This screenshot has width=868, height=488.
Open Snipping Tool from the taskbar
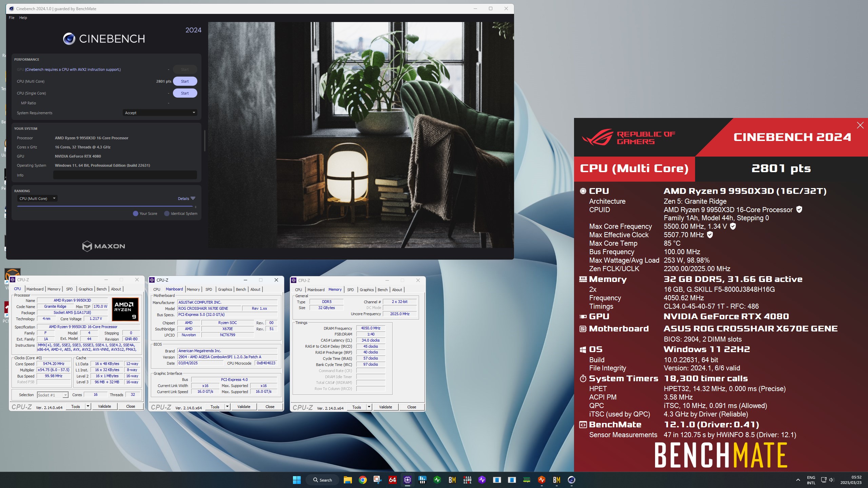tap(378, 480)
